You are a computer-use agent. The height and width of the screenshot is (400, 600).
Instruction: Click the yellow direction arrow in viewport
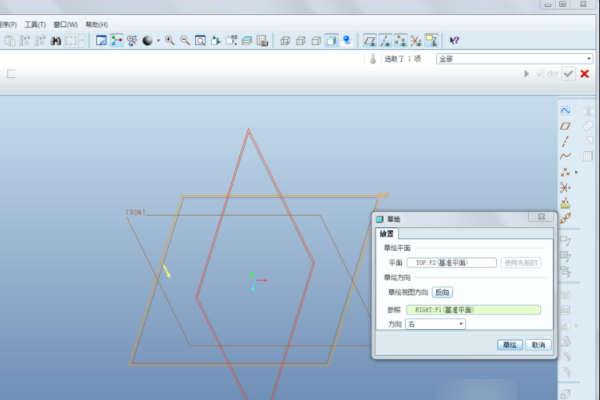click(167, 271)
